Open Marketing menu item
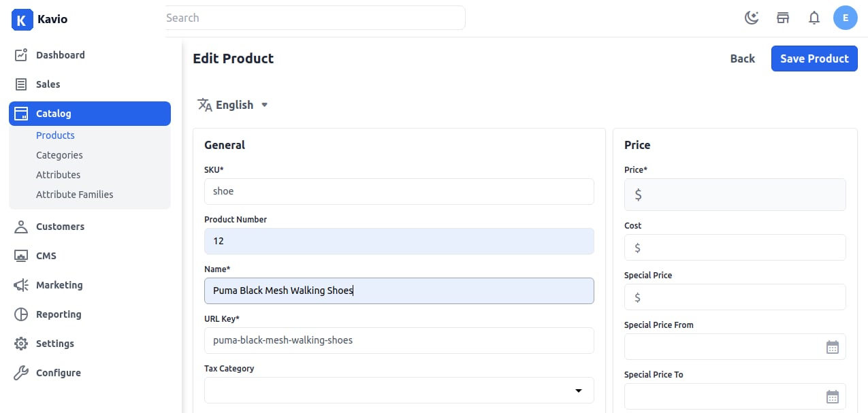Image resolution: width=868 pixels, height=413 pixels. click(x=90, y=285)
